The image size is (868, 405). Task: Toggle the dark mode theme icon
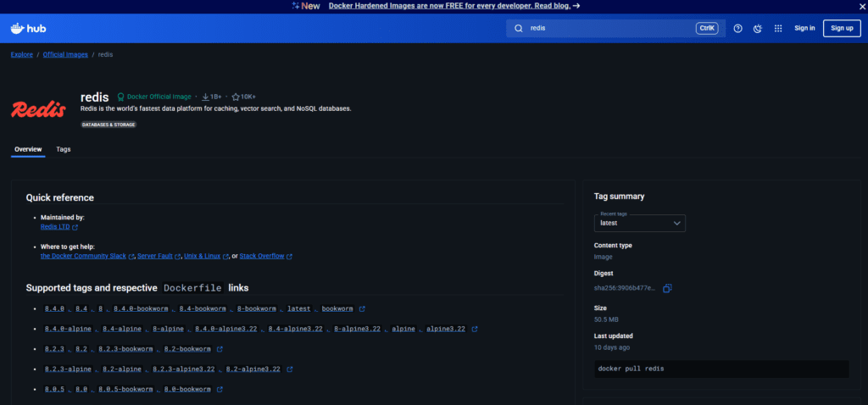coord(758,28)
